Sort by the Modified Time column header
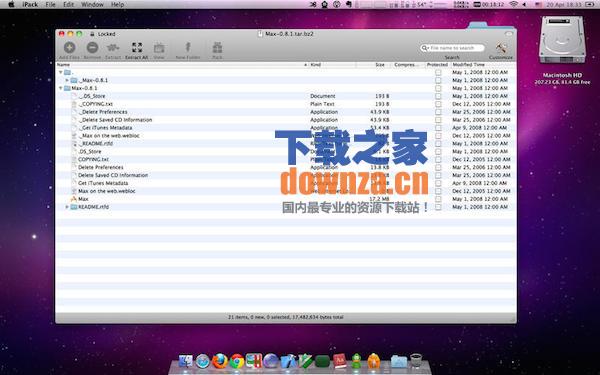Viewport: 600px width, 375px height. pyautogui.click(x=483, y=65)
